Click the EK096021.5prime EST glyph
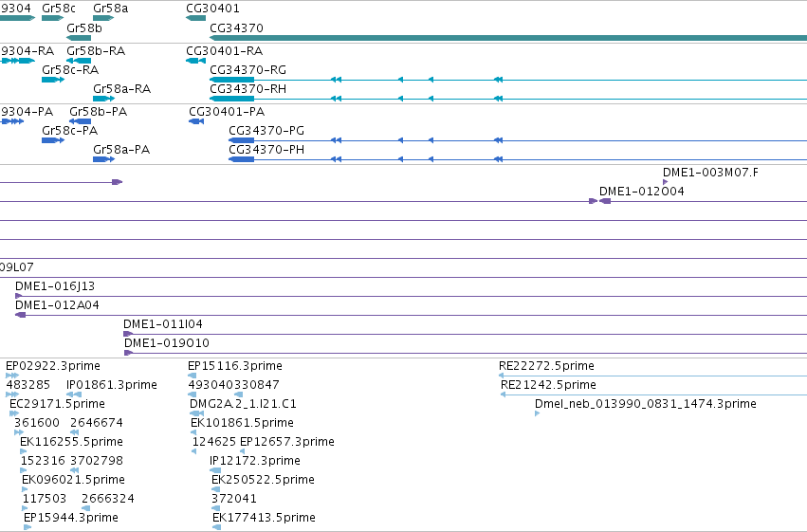Viewport: 807px width, 532px height. pos(25,489)
